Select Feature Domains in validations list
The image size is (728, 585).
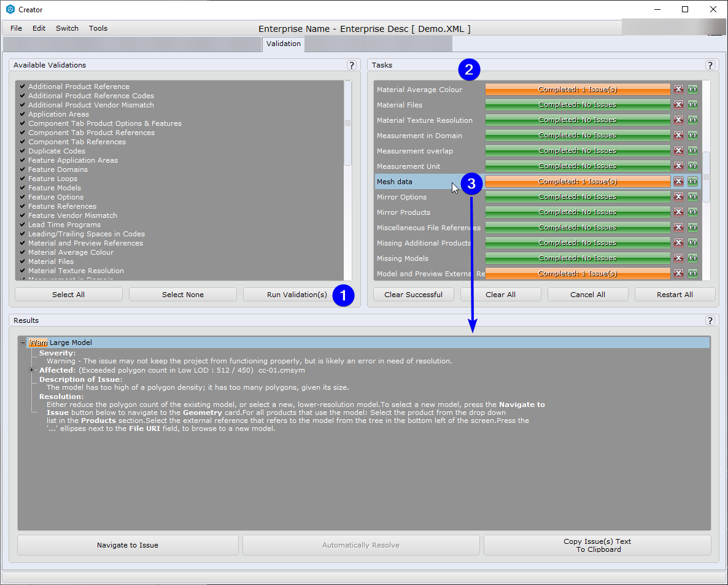(58, 169)
